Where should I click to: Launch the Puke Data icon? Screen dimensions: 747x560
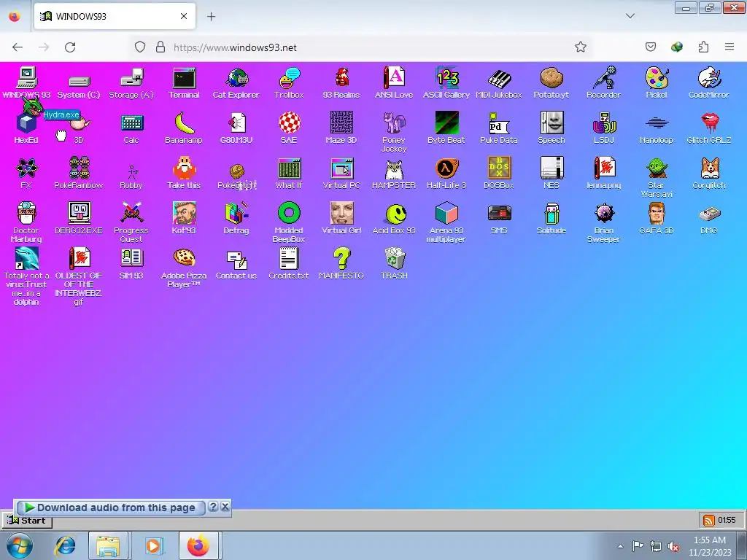(x=499, y=123)
